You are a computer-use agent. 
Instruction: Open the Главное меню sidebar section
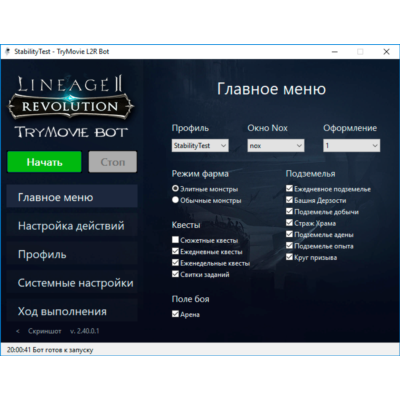click(72, 196)
